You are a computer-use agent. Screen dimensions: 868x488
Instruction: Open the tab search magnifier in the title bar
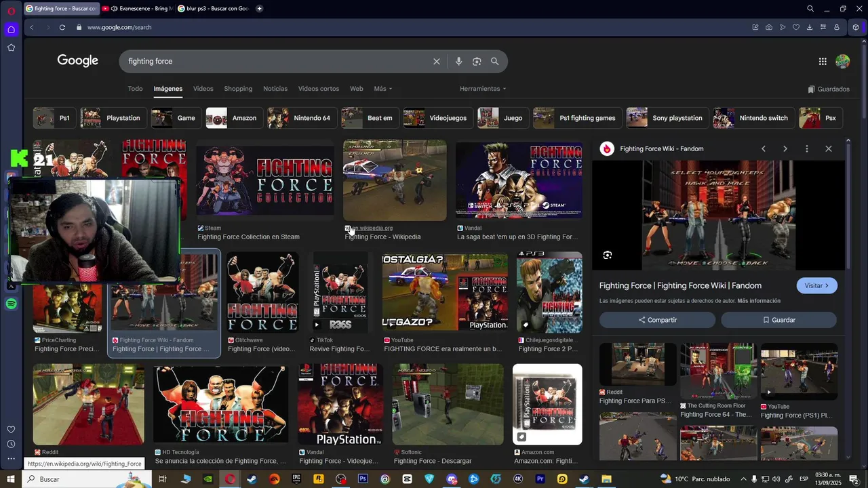click(x=810, y=9)
